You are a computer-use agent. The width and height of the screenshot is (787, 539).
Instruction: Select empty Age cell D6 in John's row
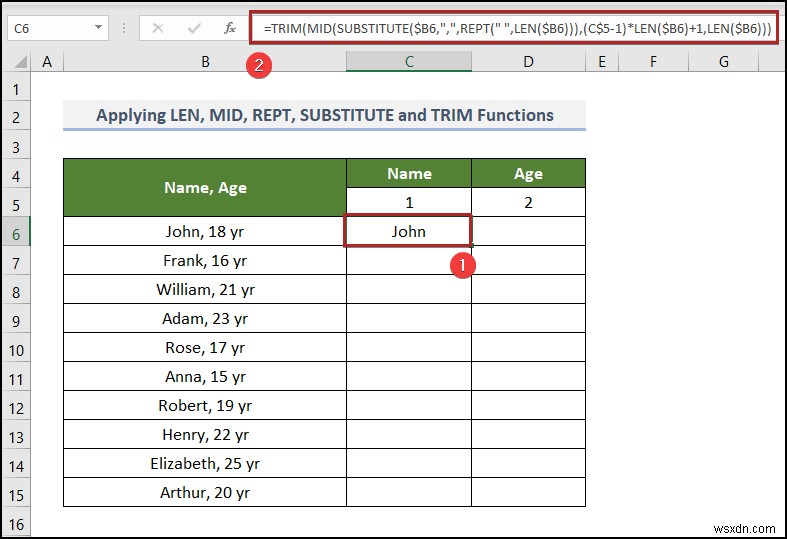(529, 231)
